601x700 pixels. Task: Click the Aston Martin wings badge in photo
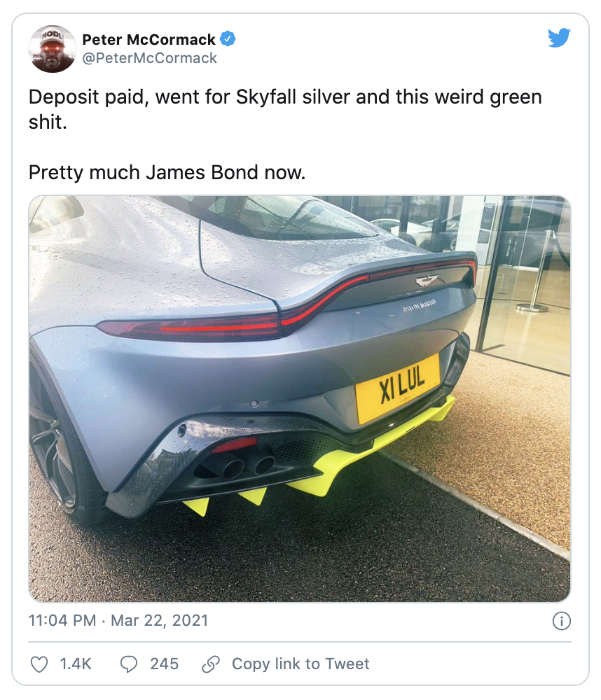click(x=427, y=281)
